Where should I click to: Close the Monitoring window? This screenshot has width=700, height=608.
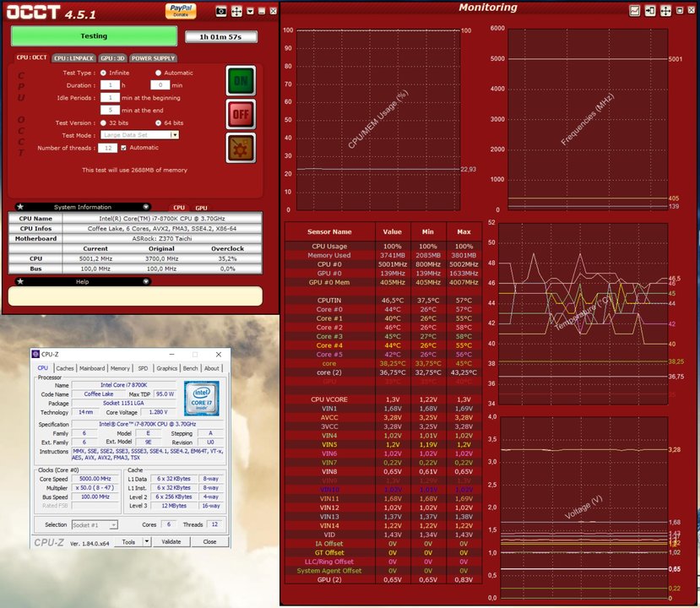tap(691, 10)
